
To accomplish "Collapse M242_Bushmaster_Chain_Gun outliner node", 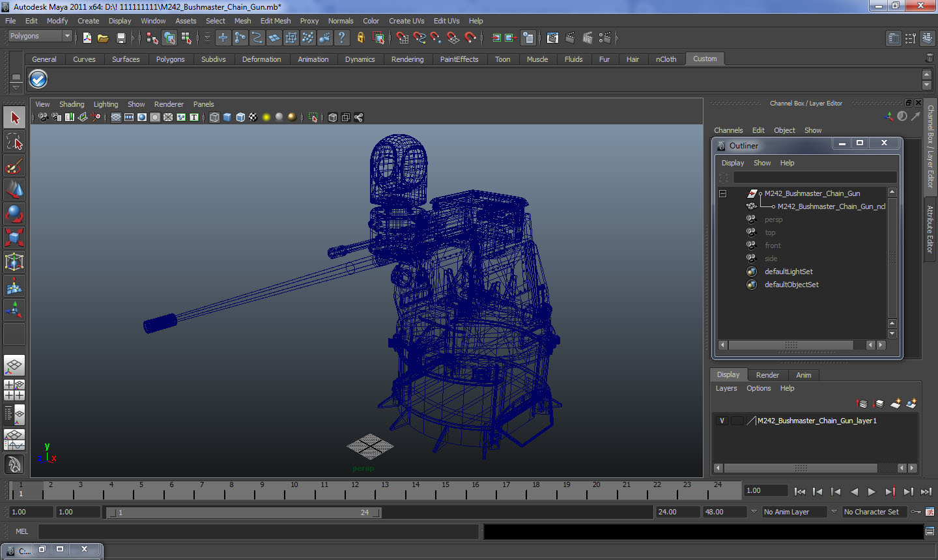I will [x=722, y=194].
